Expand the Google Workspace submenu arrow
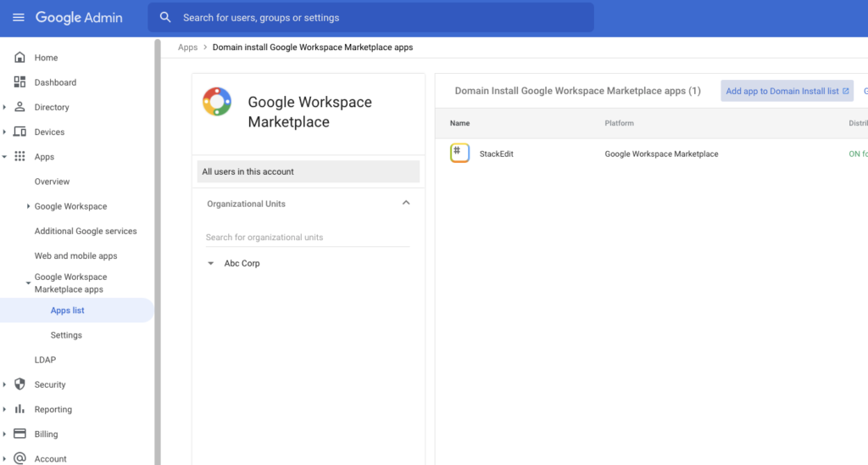This screenshot has width=868, height=465. tap(28, 206)
